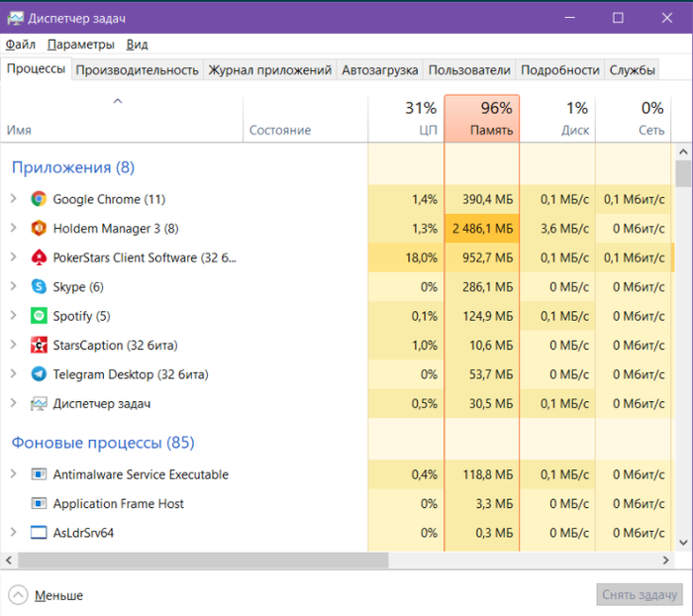The width and height of the screenshot is (693, 616).
Task: Sort processes by Память column
Action: (x=482, y=119)
